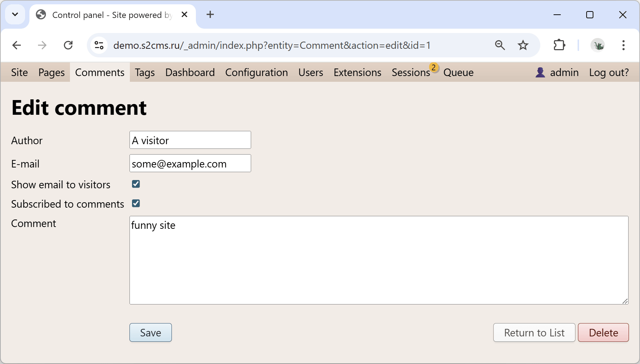Viewport: 640px width, 364px height.
Task: Click the globe favicon on the tab
Action: tap(41, 15)
